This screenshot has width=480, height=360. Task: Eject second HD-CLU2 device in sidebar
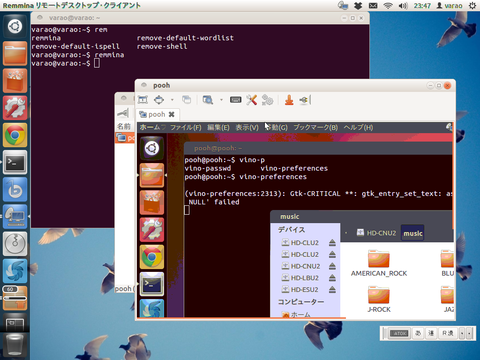coord(332,254)
